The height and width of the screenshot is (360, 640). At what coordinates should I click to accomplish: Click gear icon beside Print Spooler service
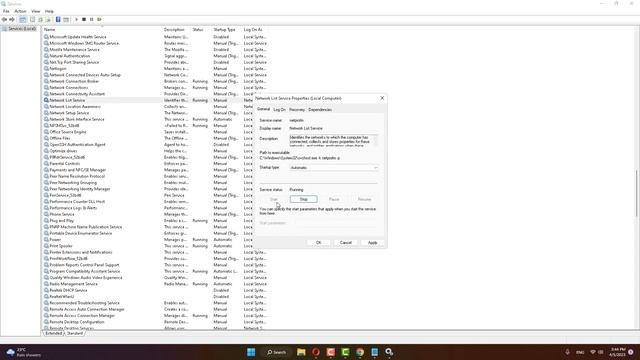[x=46, y=246]
